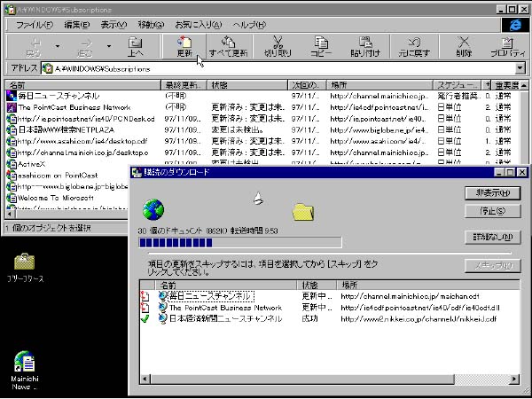Open the お気に入り(A) menu
Viewport: 532px width, 399px height.
pos(199,25)
